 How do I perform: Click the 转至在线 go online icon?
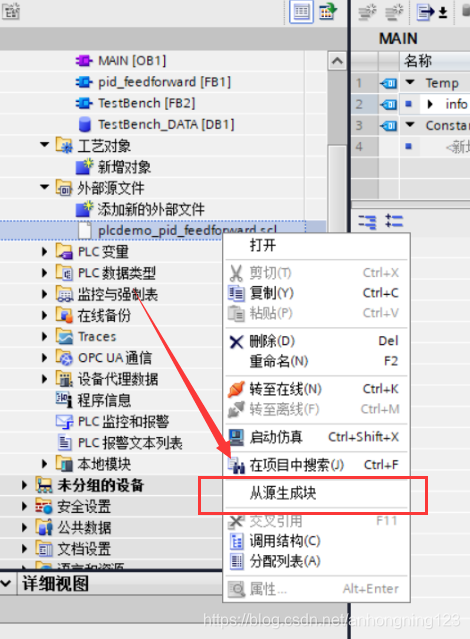coord(236,389)
